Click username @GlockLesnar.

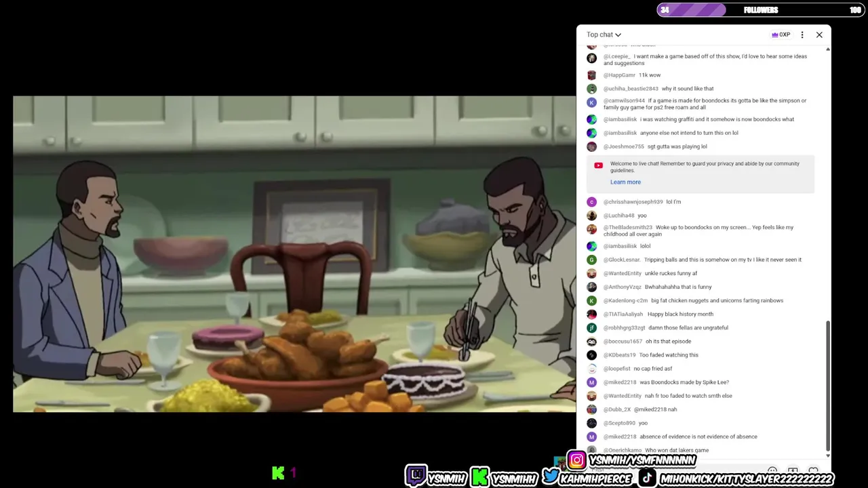pyautogui.click(x=622, y=260)
